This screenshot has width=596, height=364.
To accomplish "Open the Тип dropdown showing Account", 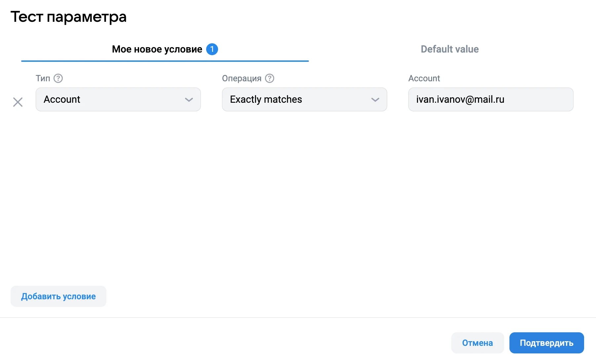I will pyautogui.click(x=112, y=99).
